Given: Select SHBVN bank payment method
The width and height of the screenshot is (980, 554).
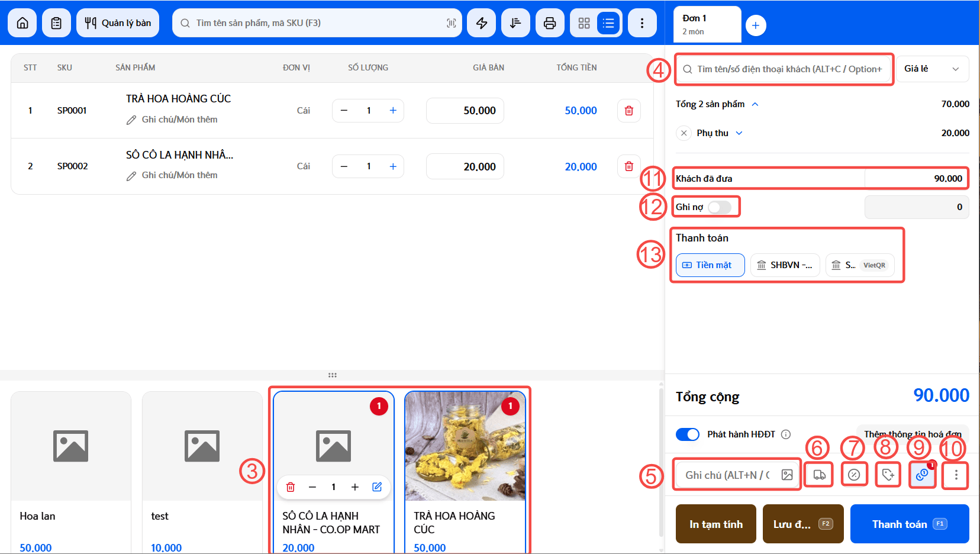Looking at the screenshot, I should 785,265.
